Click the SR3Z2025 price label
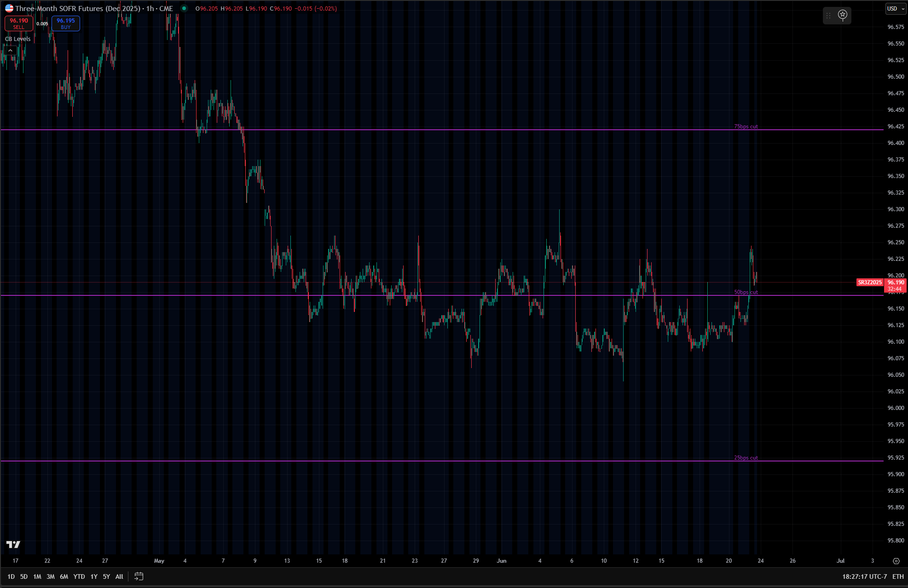This screenshot has height=588, width=908. coord(870,282)
